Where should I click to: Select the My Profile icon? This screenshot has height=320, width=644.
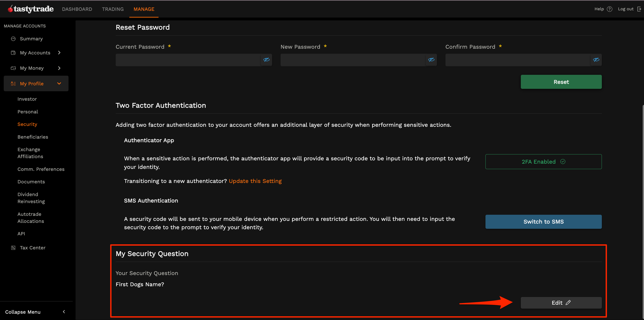click(x=13, y=83)
